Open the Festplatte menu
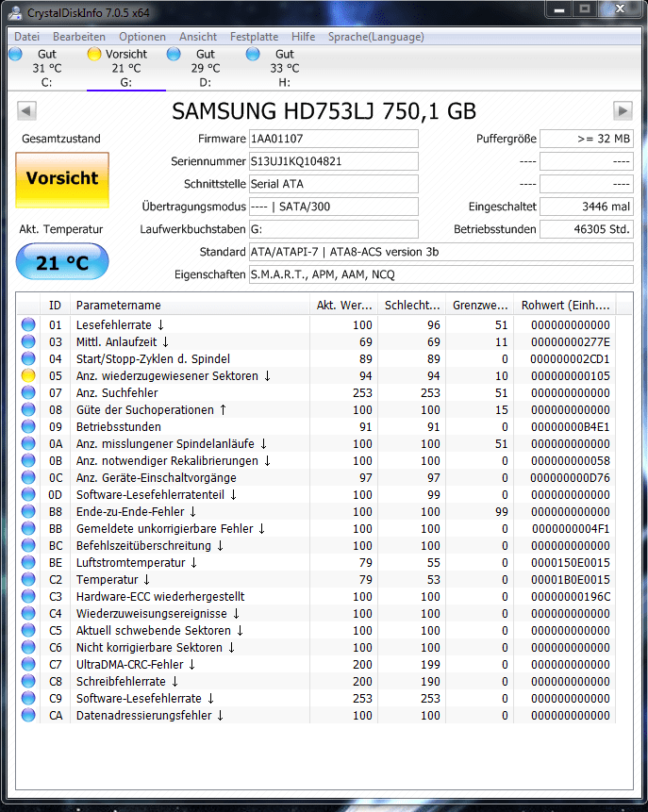This screenshot has height=812, width=648. pyautogui.click(x=254, y=37)
